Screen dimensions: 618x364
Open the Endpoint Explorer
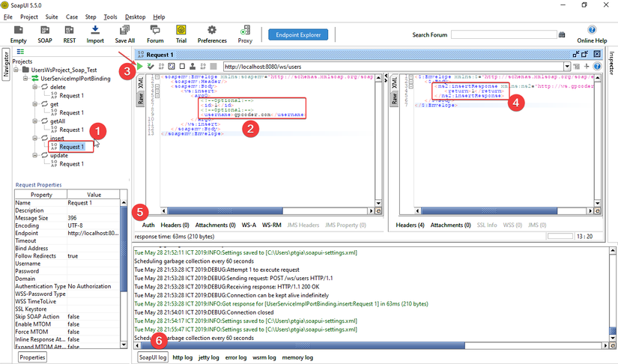[297, 34]
